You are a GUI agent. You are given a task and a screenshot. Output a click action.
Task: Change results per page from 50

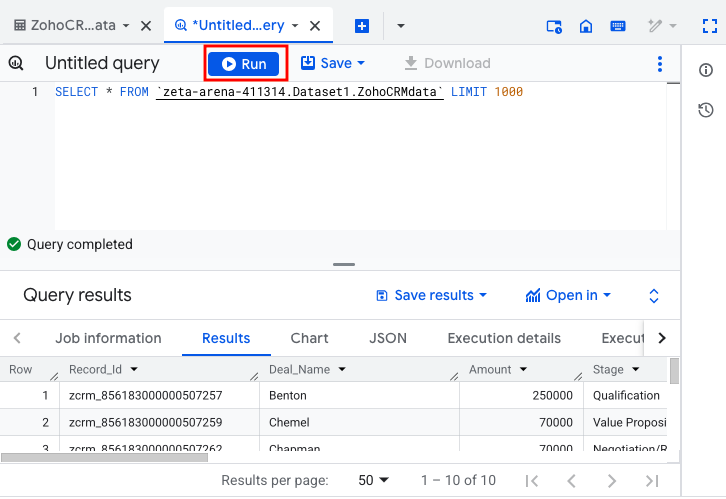(x=373, y=480)
